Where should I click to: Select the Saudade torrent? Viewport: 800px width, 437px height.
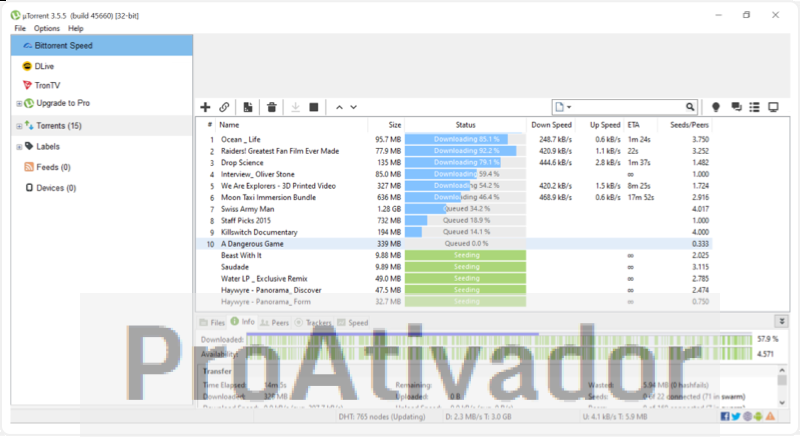pos(235,267)
